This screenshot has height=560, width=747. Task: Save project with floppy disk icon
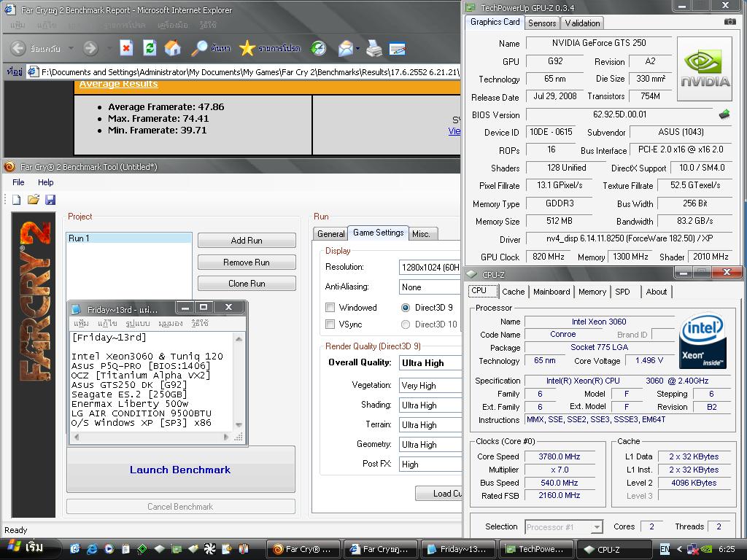(50, 200)
